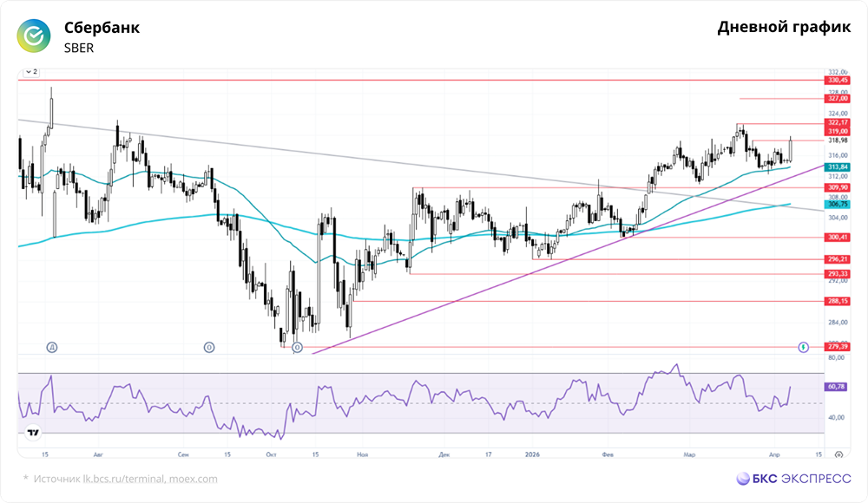868x503 pixels.
Task: Select the 296,21 support level label
Action: coord(838,259)
